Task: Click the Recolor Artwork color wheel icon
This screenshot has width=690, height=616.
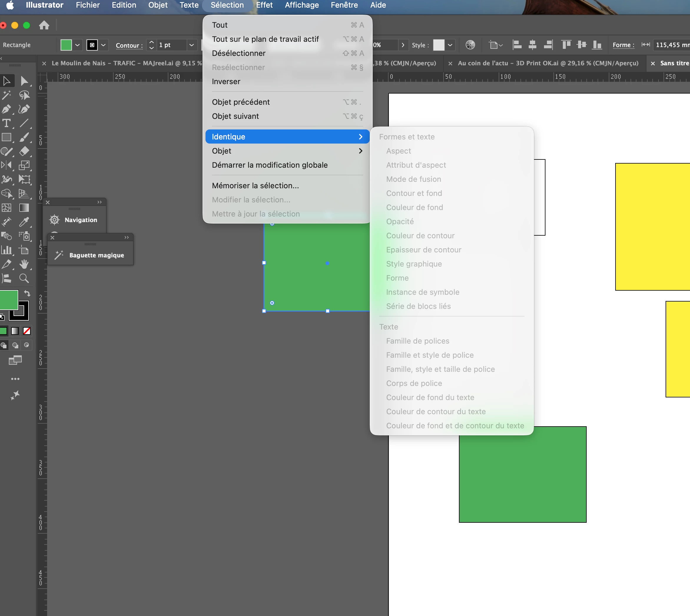Action: 470,45
